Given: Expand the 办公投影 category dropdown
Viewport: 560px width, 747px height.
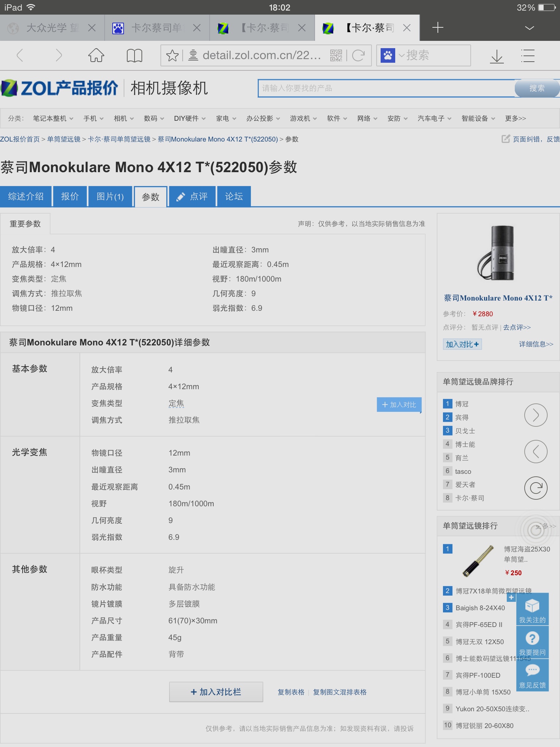Looking at the screenshot, I should [263, 119].
